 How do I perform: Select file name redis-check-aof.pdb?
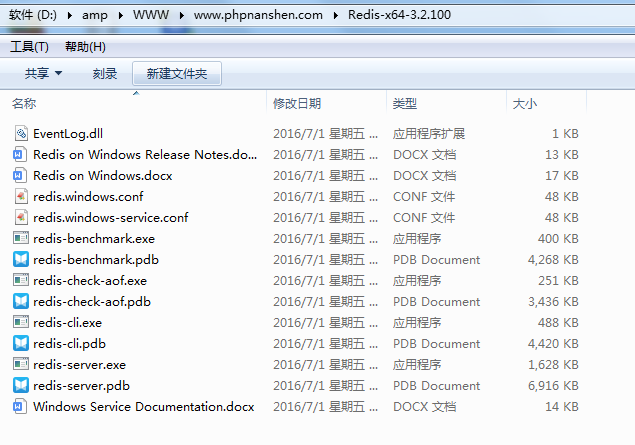[92, 302]
